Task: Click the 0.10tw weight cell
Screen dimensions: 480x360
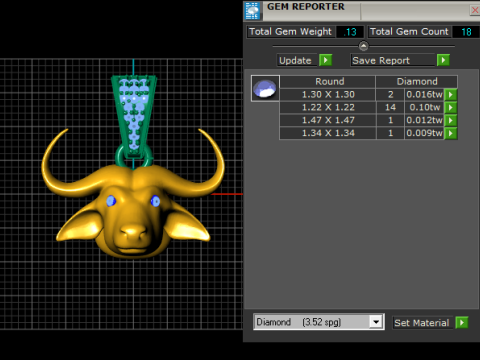Action: (424, 107)
